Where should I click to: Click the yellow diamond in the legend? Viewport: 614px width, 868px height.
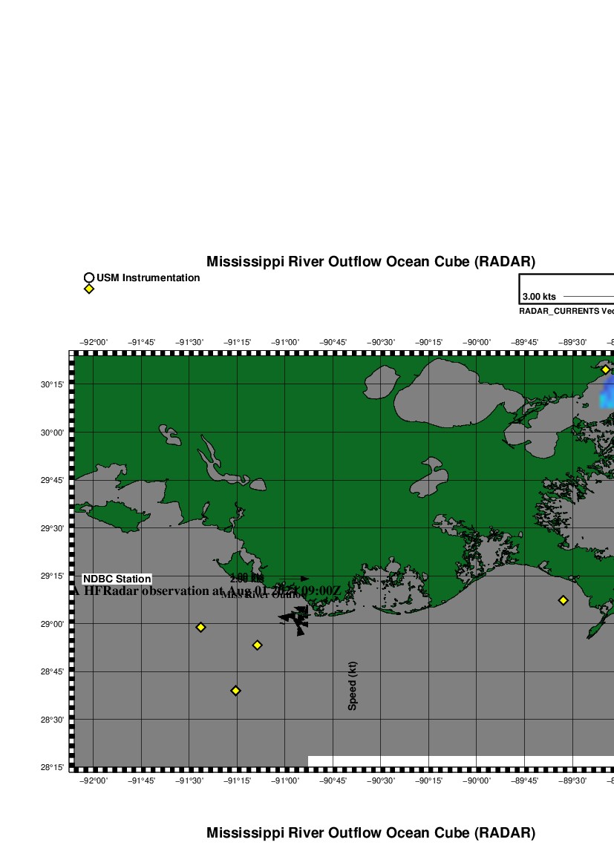[89, 289]
